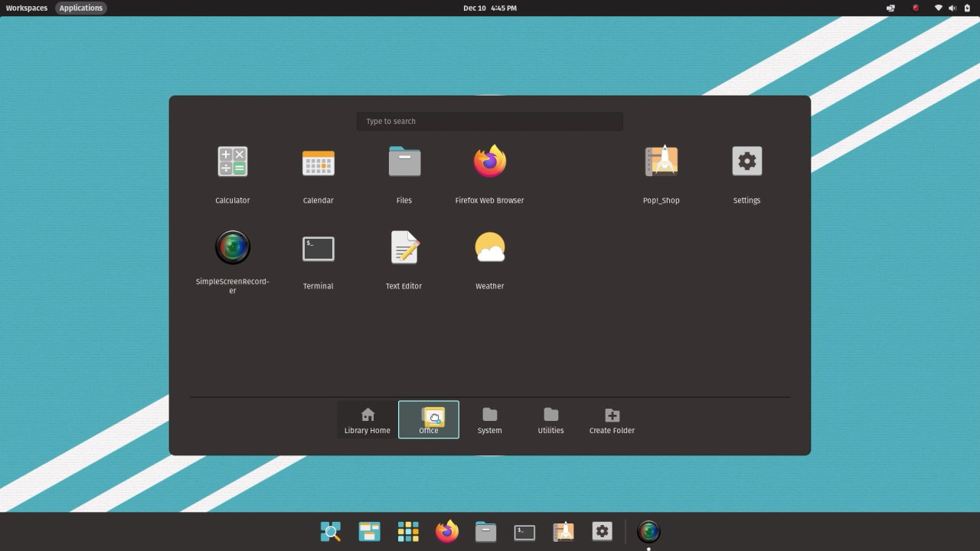The height and width of the screenshot is (551, 980).
Task: Switch to the Library Home folder
Action: pyautogui.click(x=367, y=420)
